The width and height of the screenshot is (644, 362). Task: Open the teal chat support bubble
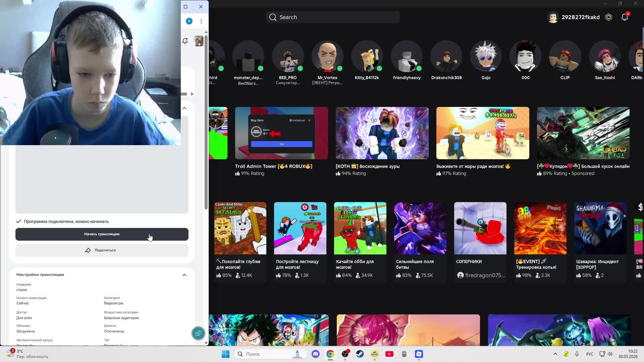[198, 333]
